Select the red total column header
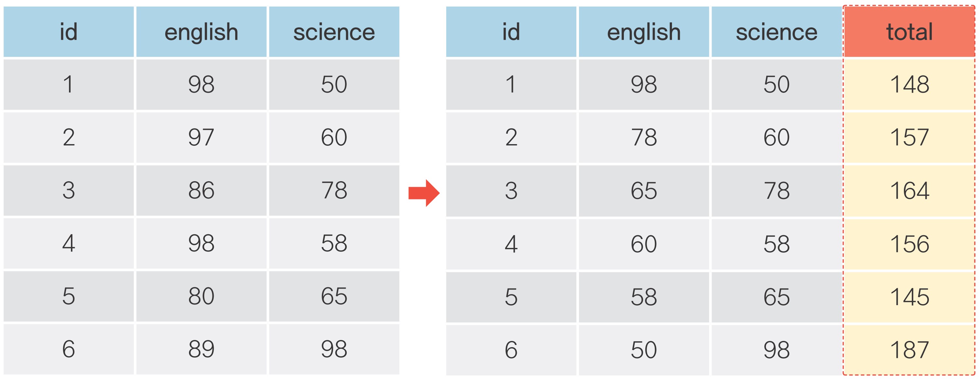Viewport: 980px width, 379px height. pos(909,32)
